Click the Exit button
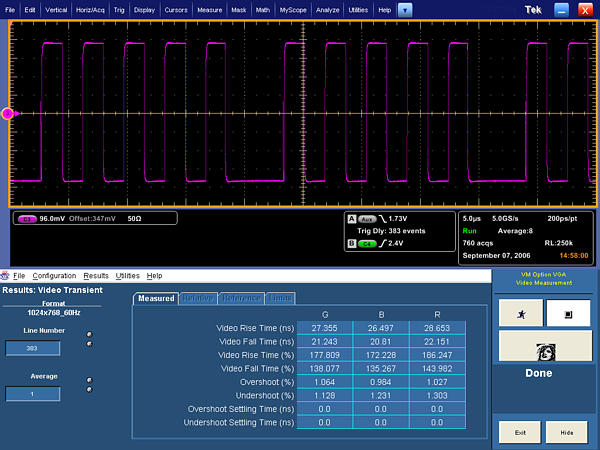 (x=519, y=431)
